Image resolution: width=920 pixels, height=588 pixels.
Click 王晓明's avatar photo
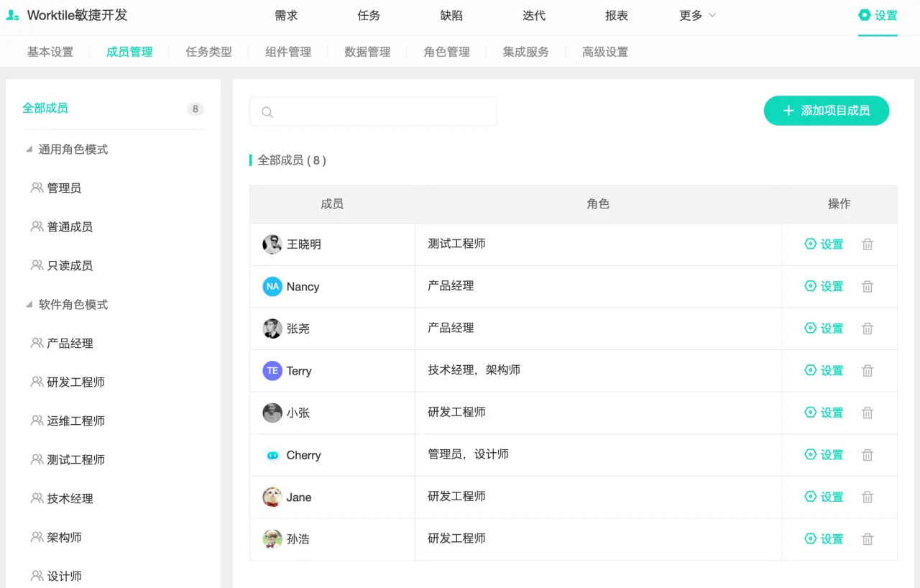[x=272, y=244]
